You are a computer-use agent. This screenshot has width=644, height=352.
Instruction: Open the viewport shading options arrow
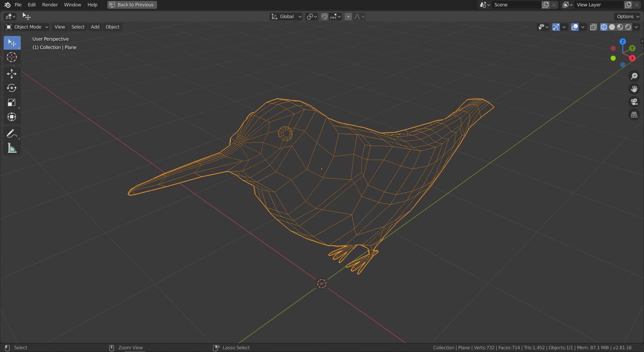click(636, 27)
